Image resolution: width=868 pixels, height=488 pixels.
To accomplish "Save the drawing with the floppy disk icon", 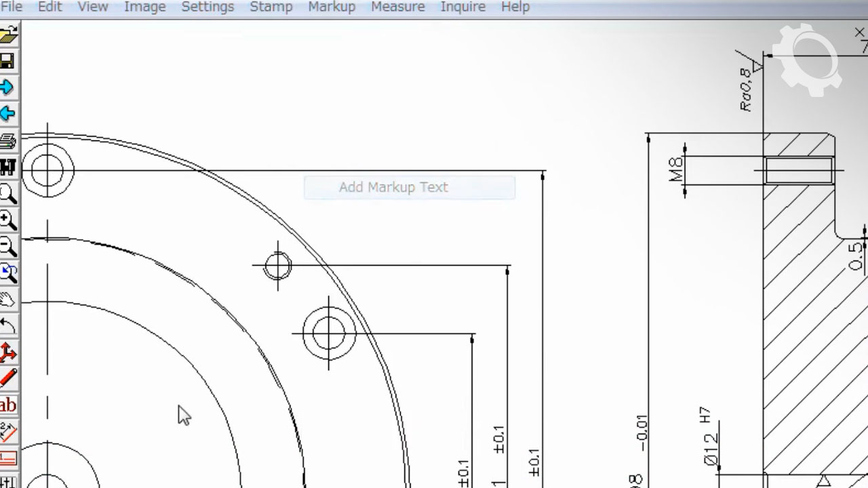I will (x=7, y=62).
